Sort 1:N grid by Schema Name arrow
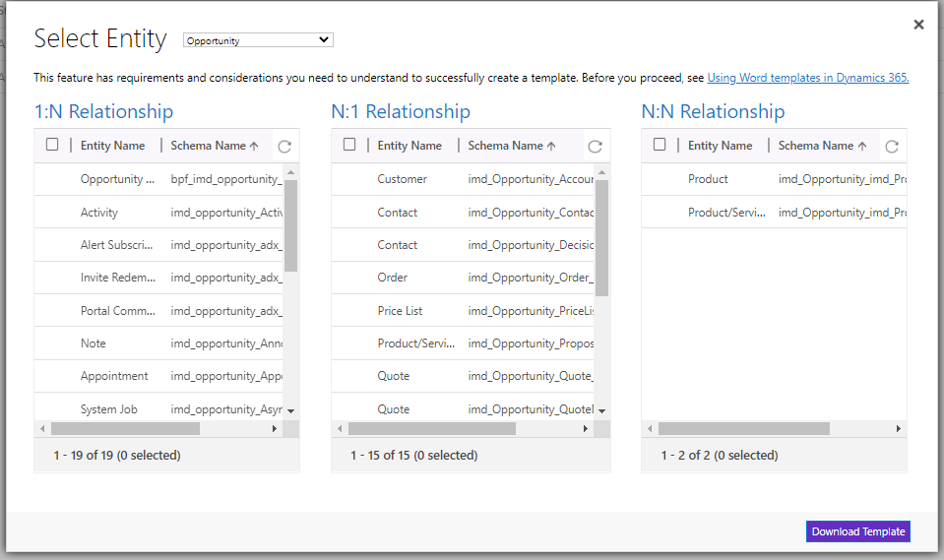The image size is (944, 560). (254, 146)
